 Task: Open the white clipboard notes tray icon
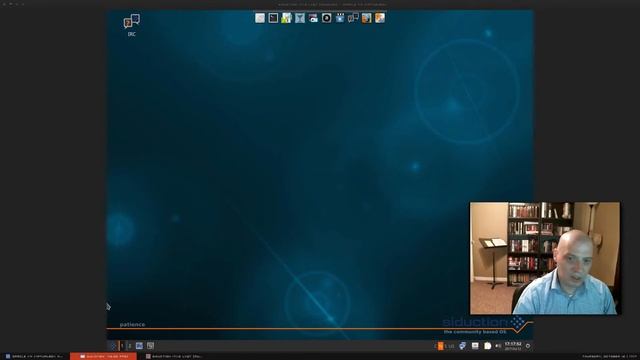pos(487,346)
